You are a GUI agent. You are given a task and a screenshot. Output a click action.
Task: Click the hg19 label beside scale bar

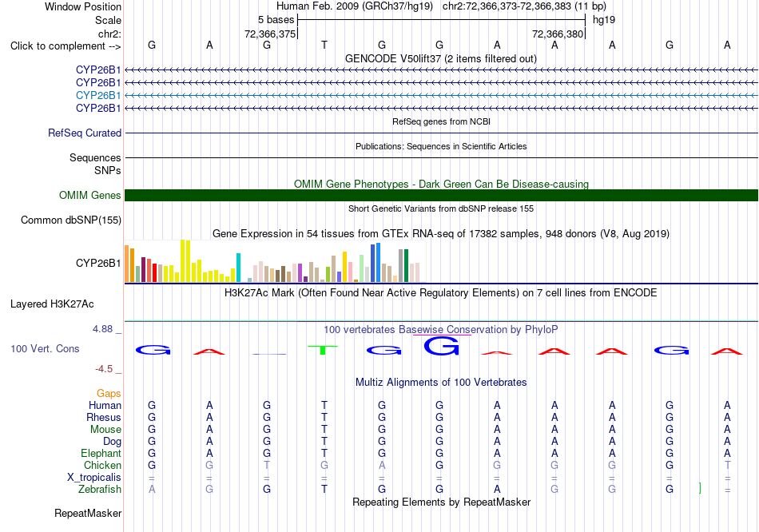pyautogui.click(x=604, y=20)
